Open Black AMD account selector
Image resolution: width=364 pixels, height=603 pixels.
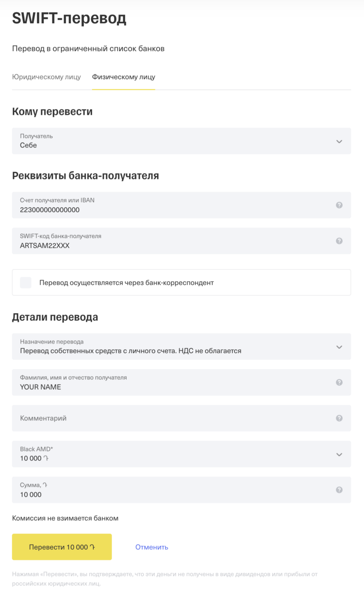[182, 454]
